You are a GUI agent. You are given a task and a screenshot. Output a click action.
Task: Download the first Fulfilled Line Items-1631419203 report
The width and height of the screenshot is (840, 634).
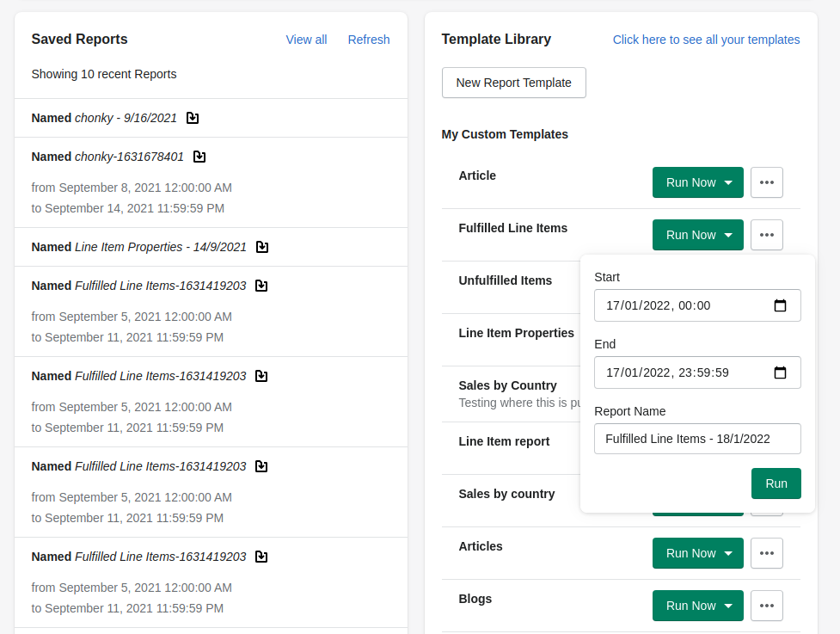click(261, 285)
